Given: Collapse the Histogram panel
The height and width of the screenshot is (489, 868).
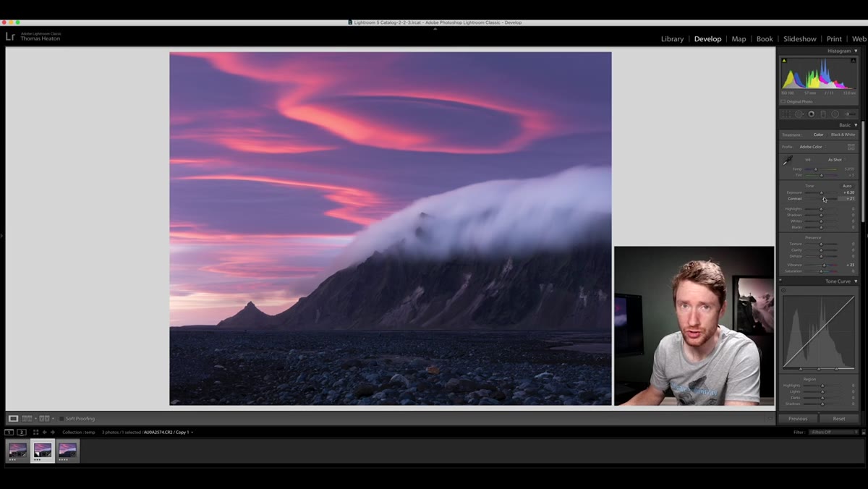Looking at the screenshot, I should click(856, 51).
